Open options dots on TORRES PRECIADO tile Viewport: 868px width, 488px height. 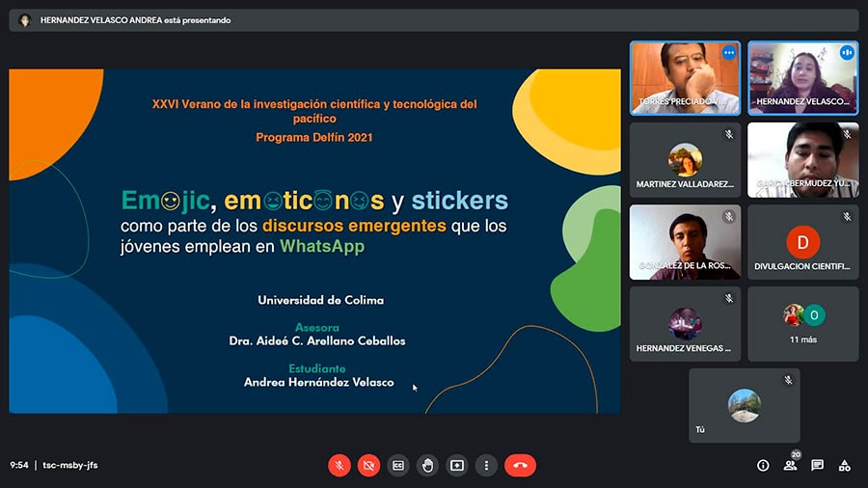[x=729, y=53]
